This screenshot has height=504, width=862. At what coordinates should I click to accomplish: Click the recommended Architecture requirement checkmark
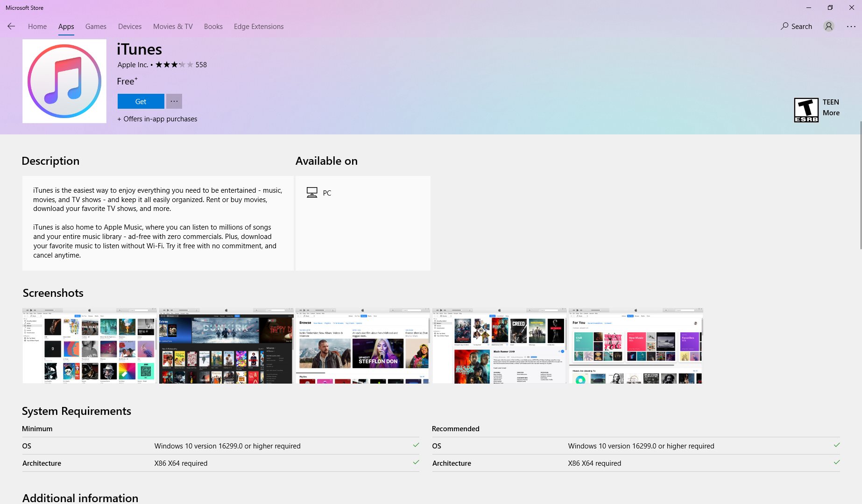837,462
